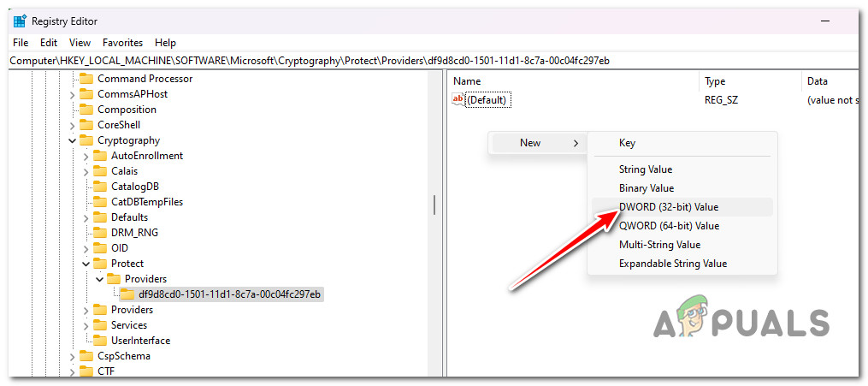868x386 pixels.
Task: Choose Key from the New submenu
Action: [682, 143]
